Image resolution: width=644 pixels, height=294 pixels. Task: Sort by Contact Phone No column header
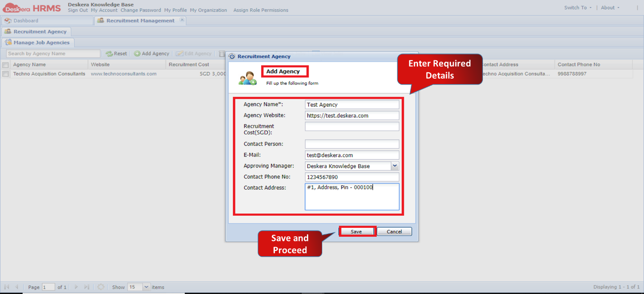click(594, 65)
